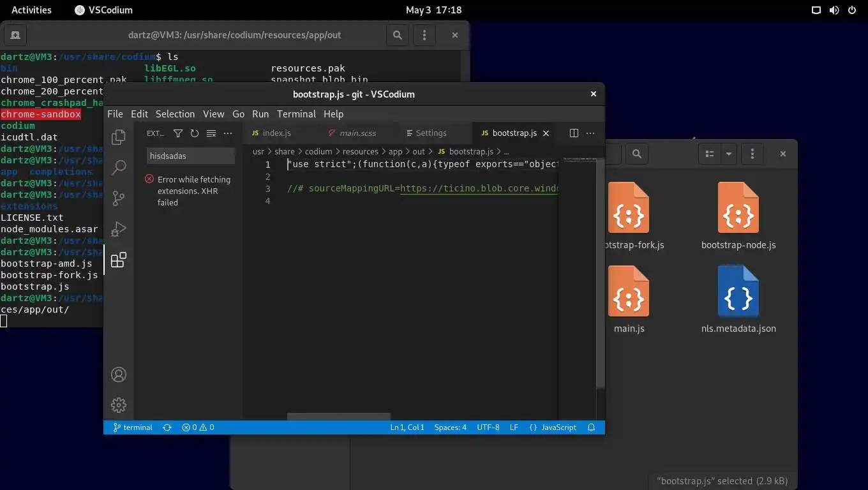
Task: Click the 'resources' breadcrumb segment
Action: [x=361, y=152]
